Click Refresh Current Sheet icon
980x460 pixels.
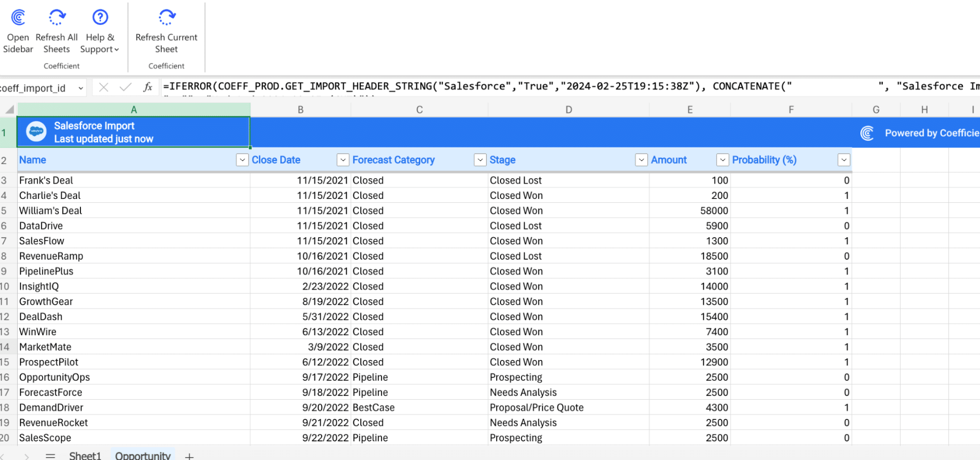167,18
